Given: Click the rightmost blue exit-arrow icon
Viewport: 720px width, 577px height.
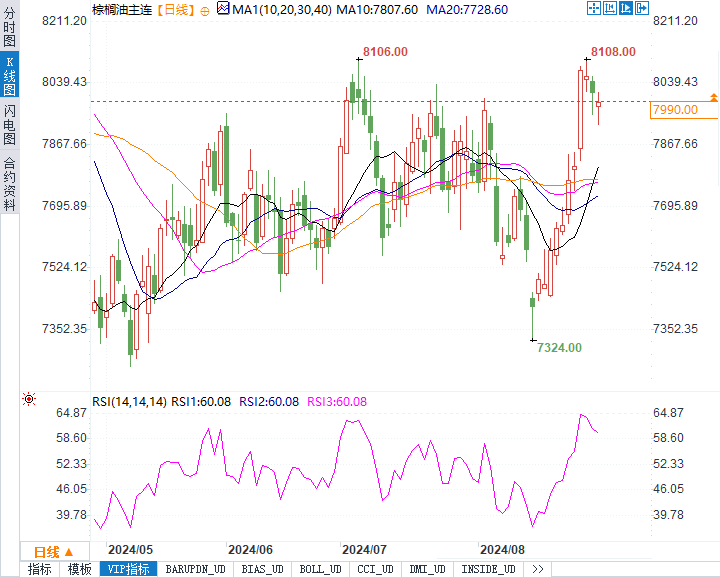Looking at the screenshot, I should pos(641,8).
